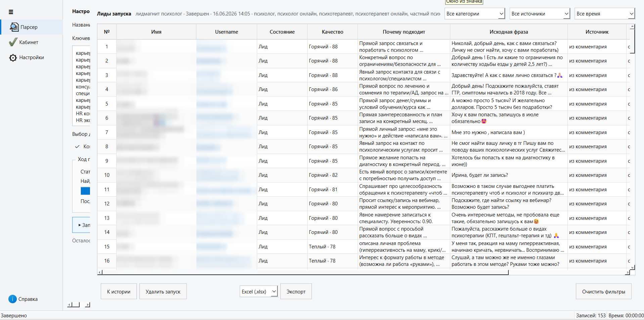Click quality cell Горячий · 81
This screenshot has width=644, height=320.
click(332, 189)
